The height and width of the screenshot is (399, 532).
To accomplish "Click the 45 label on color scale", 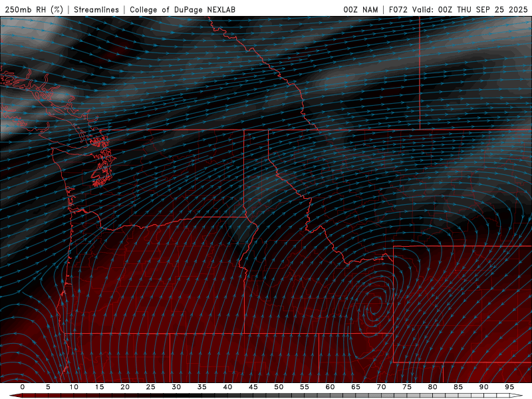I will (253, 387).
